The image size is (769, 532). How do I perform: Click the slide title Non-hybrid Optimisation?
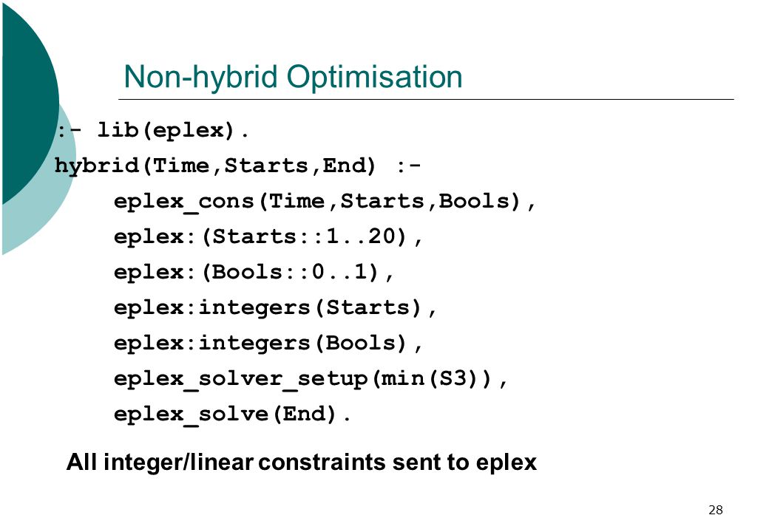coord(293,78)
